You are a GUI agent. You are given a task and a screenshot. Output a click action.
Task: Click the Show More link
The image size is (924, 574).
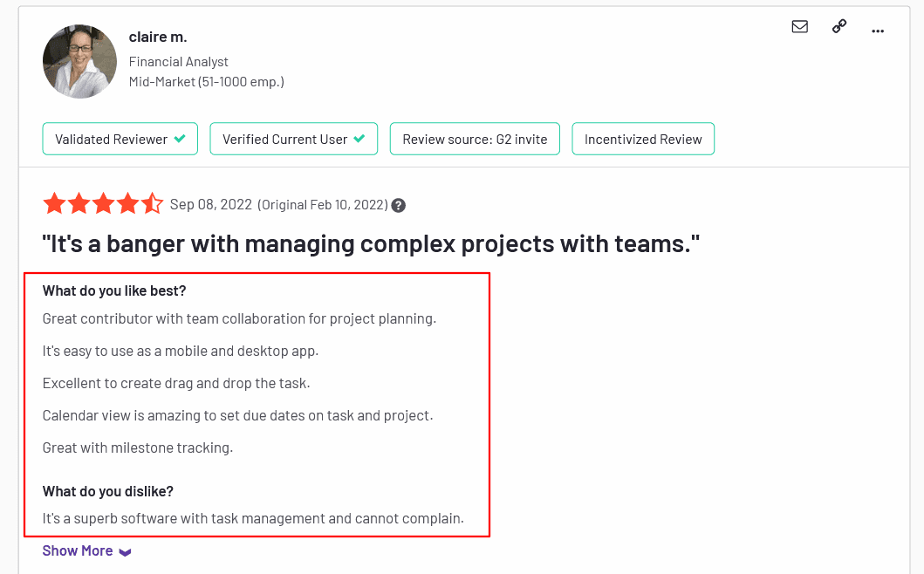78,550
